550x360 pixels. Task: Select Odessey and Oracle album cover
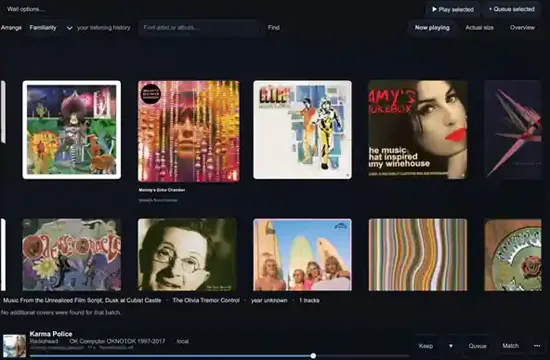72,255
